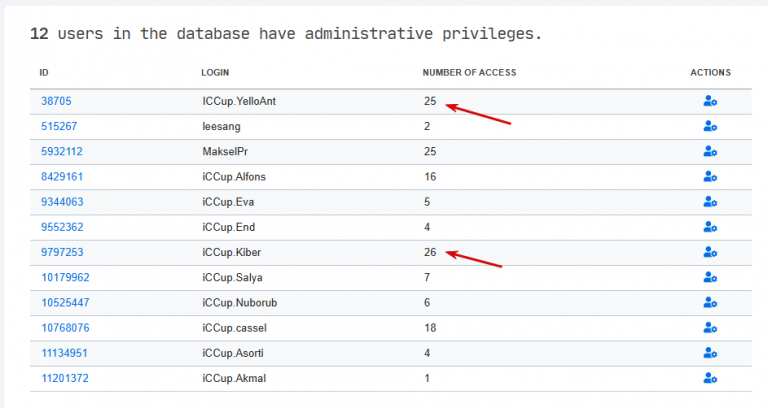768x408 pixels.
Task: Open user ID 10768076 link
Action: (x=65, y=328)
